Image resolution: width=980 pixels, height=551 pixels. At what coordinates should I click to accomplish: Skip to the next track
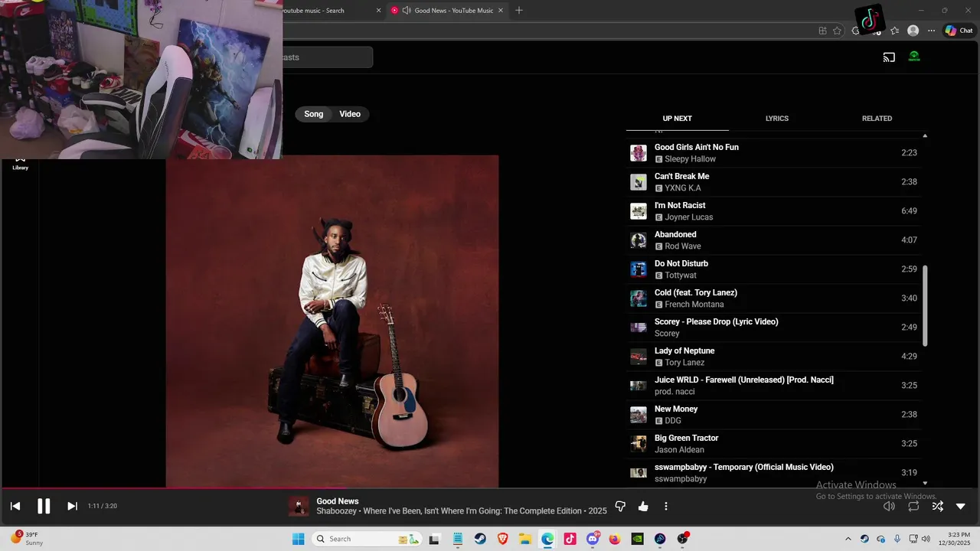(x=72, y=506)
